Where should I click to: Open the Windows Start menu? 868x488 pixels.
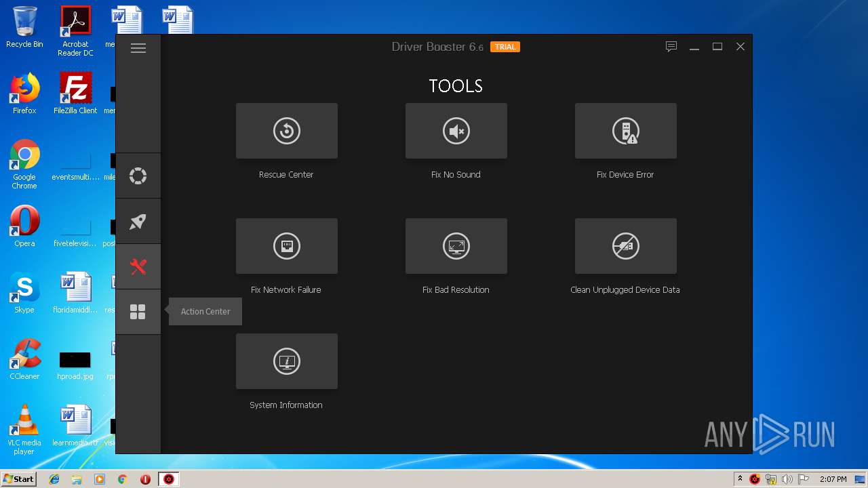coord(18,479)
